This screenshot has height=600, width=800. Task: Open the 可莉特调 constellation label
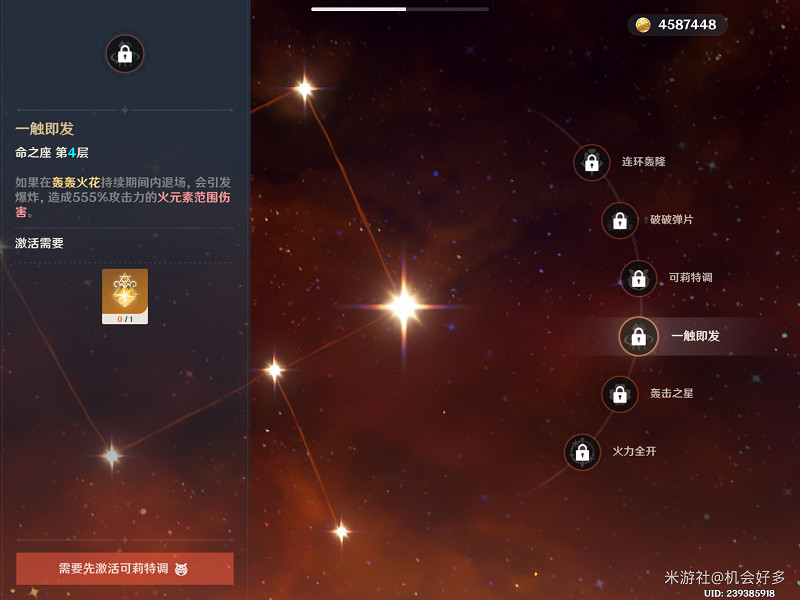click(x=690, y=278)
